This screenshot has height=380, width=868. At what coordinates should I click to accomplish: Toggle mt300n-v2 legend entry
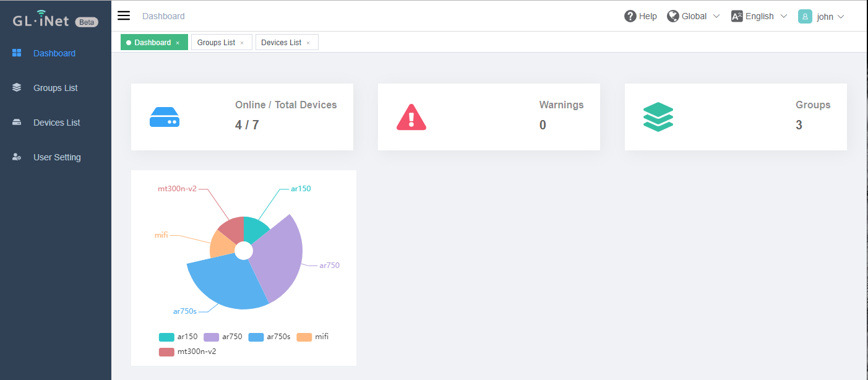pyautogui.click(x=187, y=352)
